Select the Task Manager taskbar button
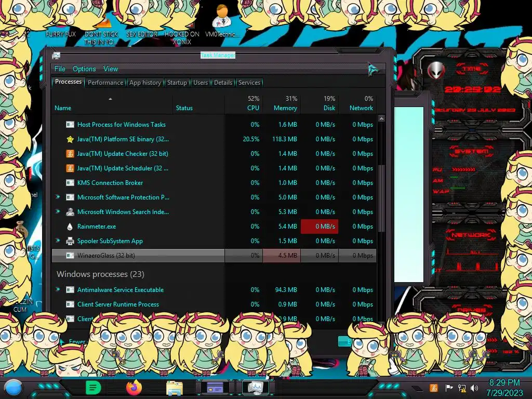Image resolution: width=532 pixels, height=399 pixels. pos(255,388)
